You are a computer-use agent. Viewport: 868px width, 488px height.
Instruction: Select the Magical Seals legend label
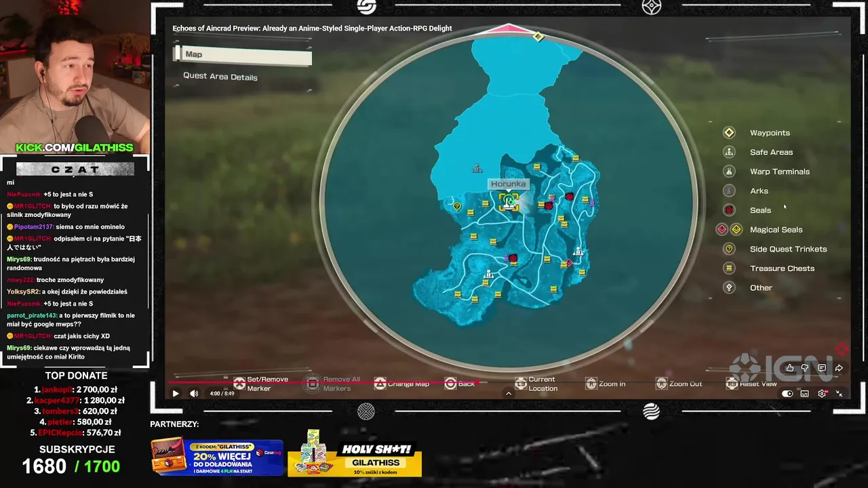[x=776, y=230]
